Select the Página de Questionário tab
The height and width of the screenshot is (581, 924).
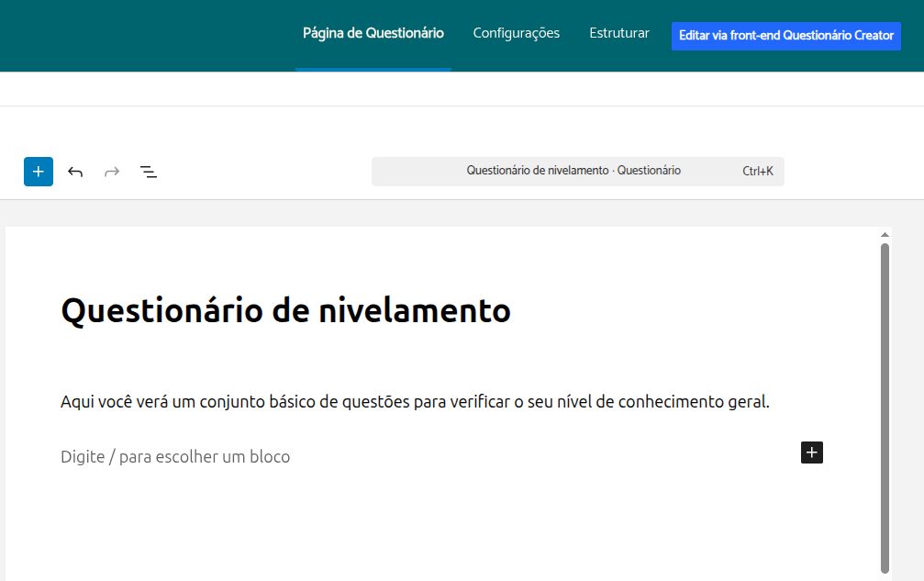point(373,33)
